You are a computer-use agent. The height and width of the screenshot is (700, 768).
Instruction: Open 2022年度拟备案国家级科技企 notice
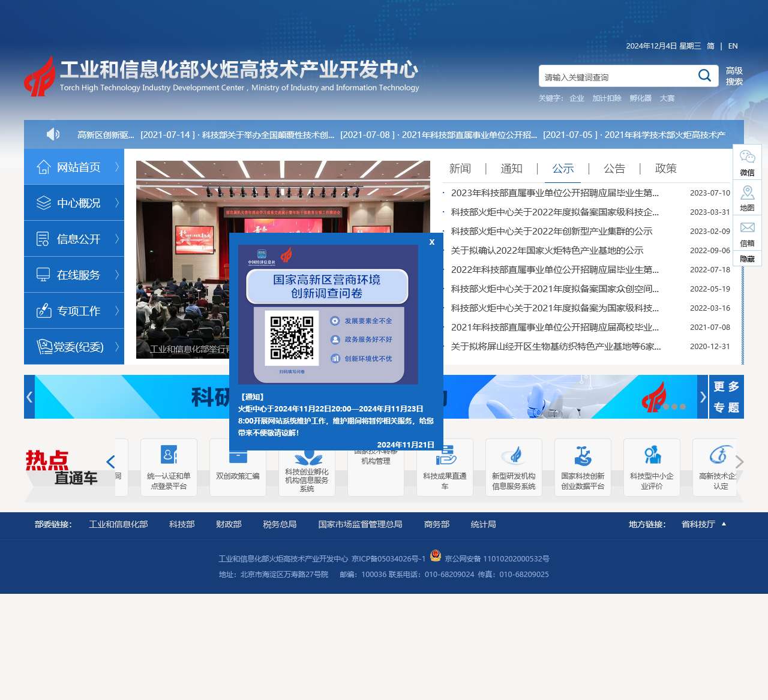555,212
